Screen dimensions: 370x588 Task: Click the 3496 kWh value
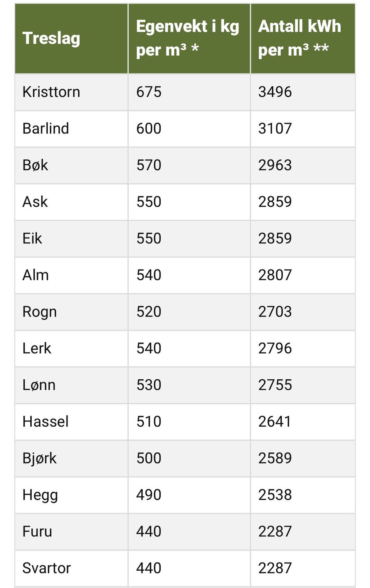(x=275, y=92)
